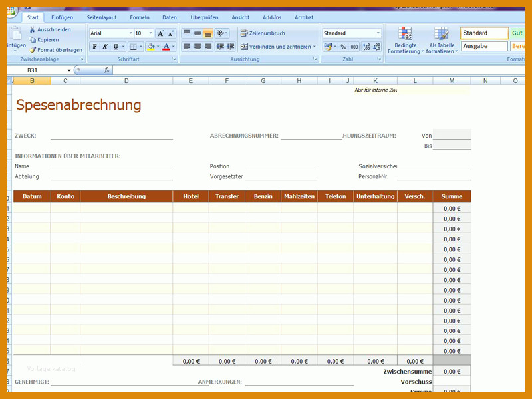Open Bedingte Formatierung icon

[405, 34]
